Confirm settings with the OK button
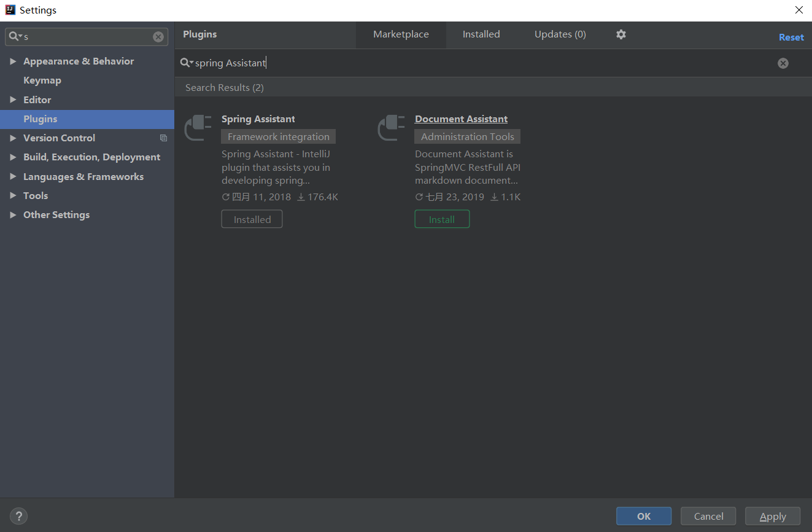 [x=644, y=516]
